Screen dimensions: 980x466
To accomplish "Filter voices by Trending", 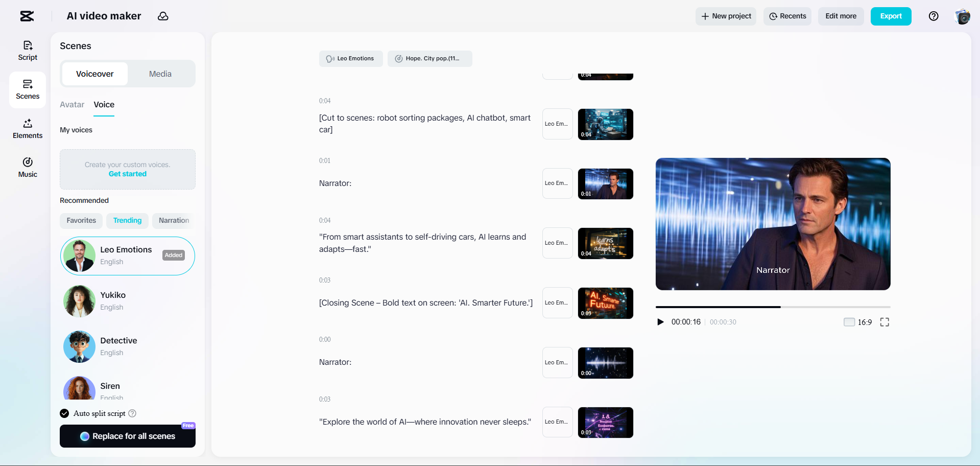I will [x=127, y=221].
